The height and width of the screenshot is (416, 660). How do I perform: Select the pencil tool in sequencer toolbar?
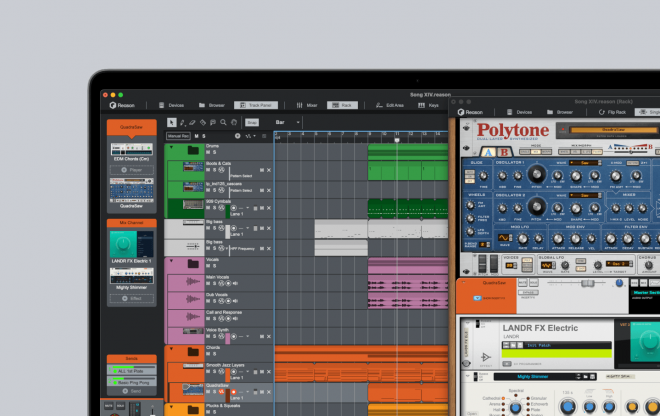point(182,122)
